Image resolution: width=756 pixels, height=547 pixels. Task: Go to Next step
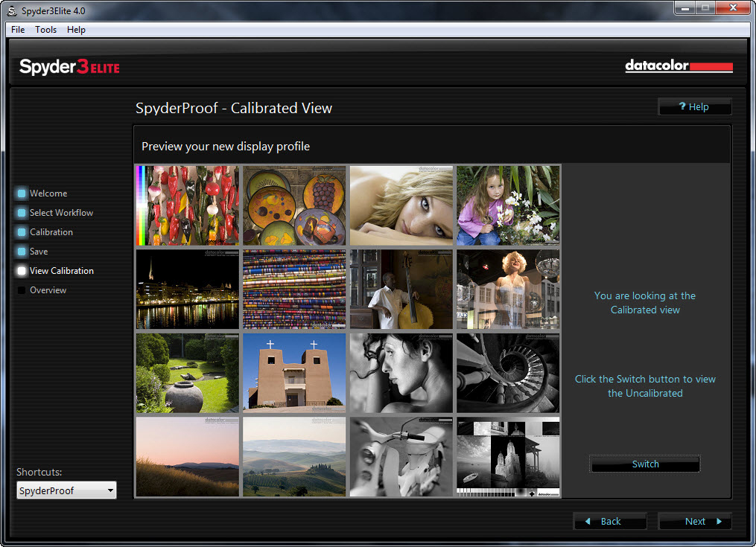click(695, 521)
